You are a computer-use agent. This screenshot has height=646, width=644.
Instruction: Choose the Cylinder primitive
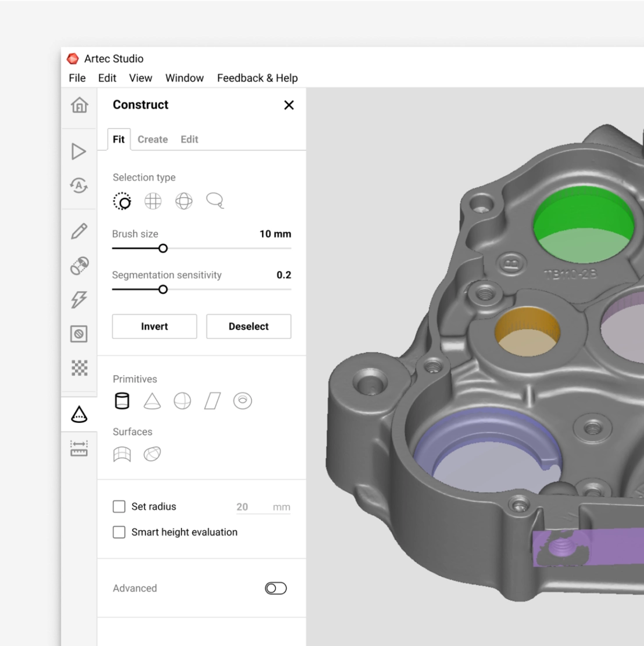[x=122, y=401]
